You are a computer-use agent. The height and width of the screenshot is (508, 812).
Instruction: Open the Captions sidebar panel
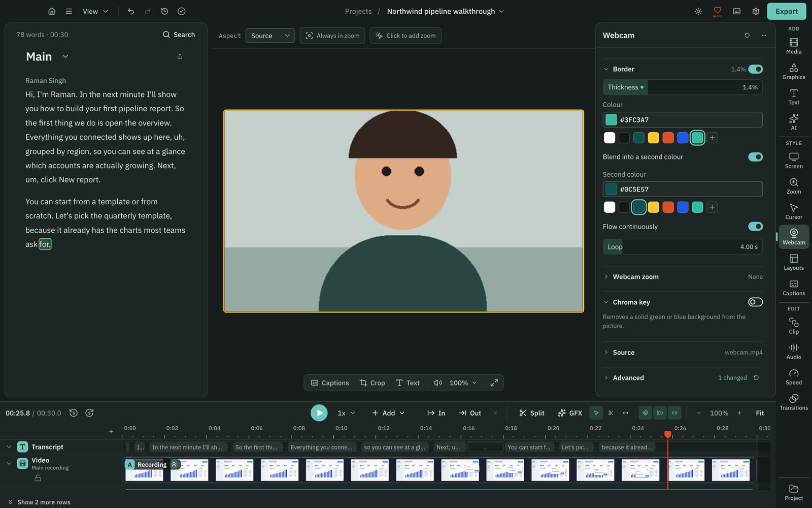[x=794, y=288]
